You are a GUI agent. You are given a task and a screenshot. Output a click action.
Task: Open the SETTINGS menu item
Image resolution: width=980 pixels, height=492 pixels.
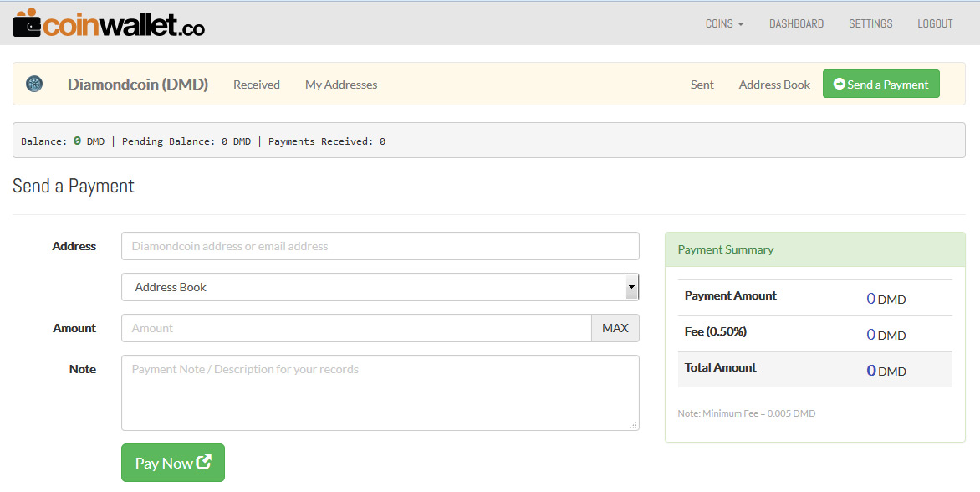[x=870, y=23]
